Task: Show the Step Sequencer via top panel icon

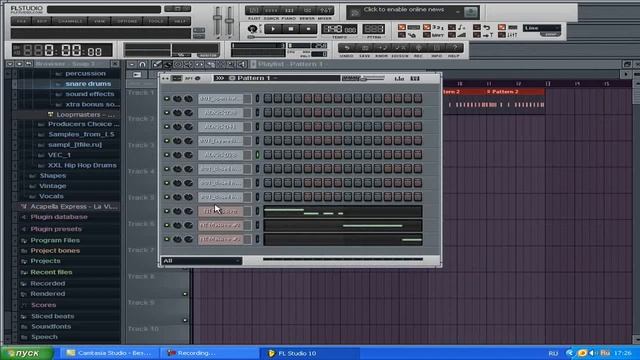Action: coord(271,10)
